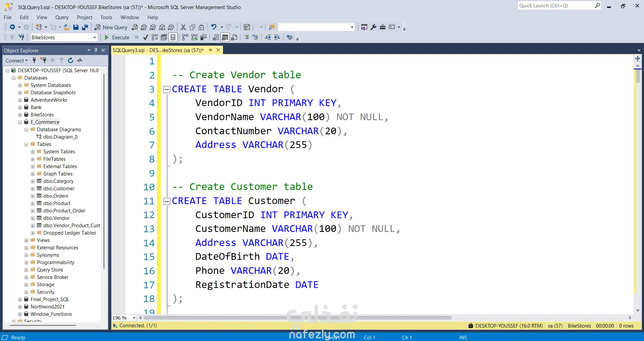Open the Connect dropdown in Object Explorer
This screenshot has height=341, width=644.
tap(16, 60)
